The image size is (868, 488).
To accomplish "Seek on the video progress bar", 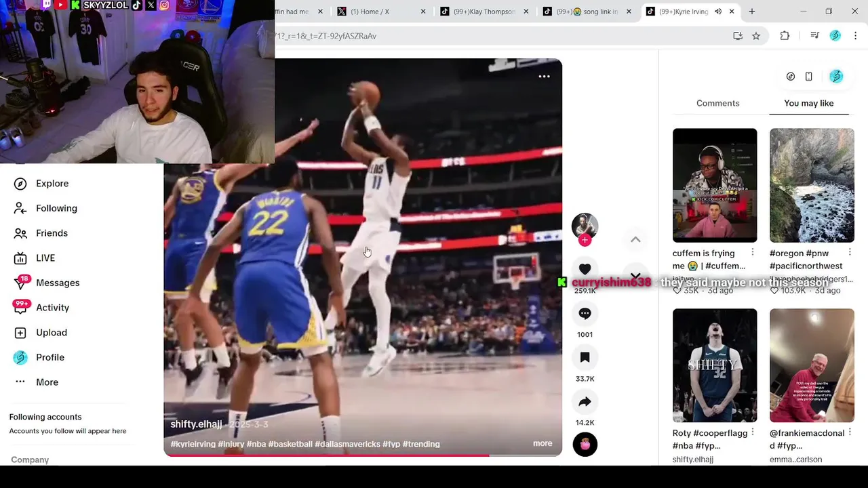I will [x=363, y=455].
